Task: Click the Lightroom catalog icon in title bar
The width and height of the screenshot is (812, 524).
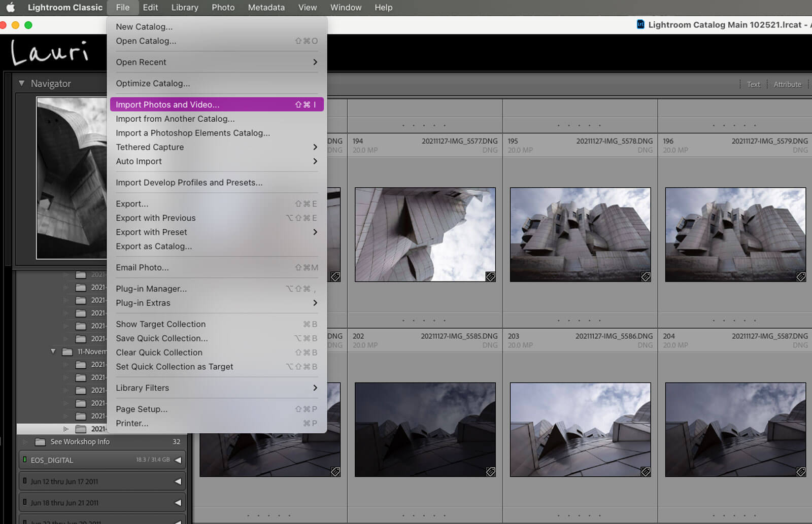Action: pos(640,24)
